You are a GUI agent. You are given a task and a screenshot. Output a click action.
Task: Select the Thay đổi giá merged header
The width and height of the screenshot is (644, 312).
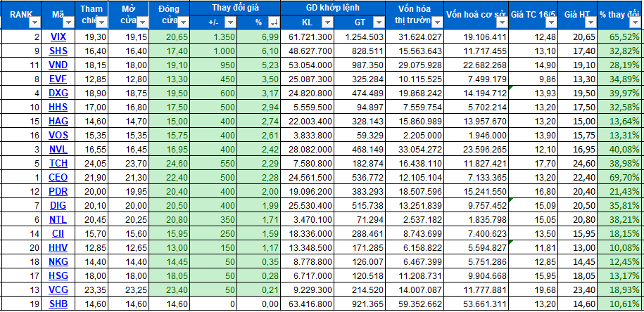click(235, 8)
